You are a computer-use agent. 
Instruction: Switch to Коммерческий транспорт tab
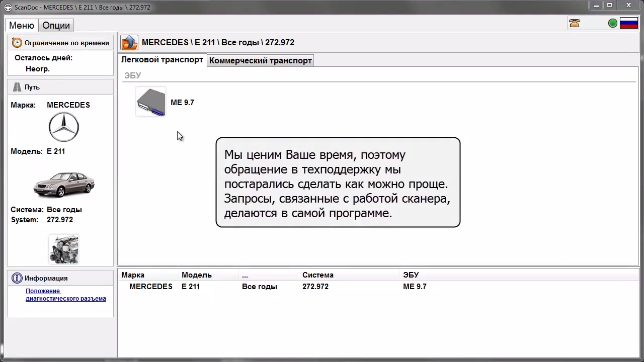tap(261, 60)
